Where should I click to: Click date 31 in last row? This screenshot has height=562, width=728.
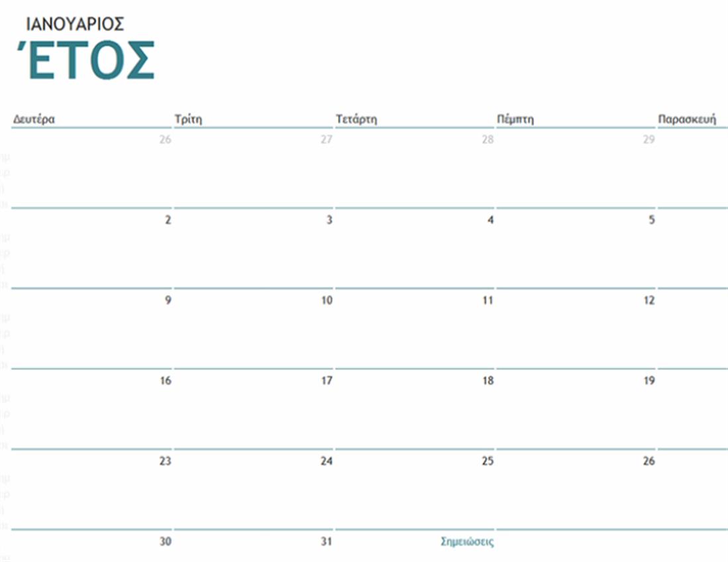326,541
